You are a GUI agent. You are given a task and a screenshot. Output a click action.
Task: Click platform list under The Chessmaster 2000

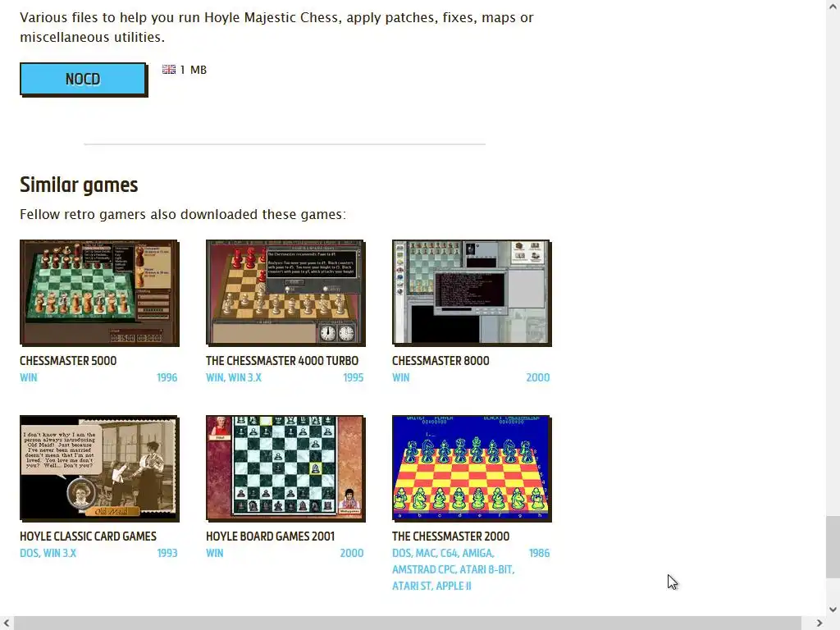pos(453,569)
